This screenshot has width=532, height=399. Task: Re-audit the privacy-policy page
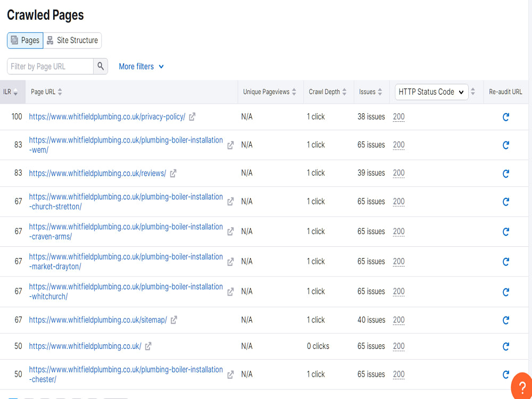pyautogui.click(x=505, y=117)
